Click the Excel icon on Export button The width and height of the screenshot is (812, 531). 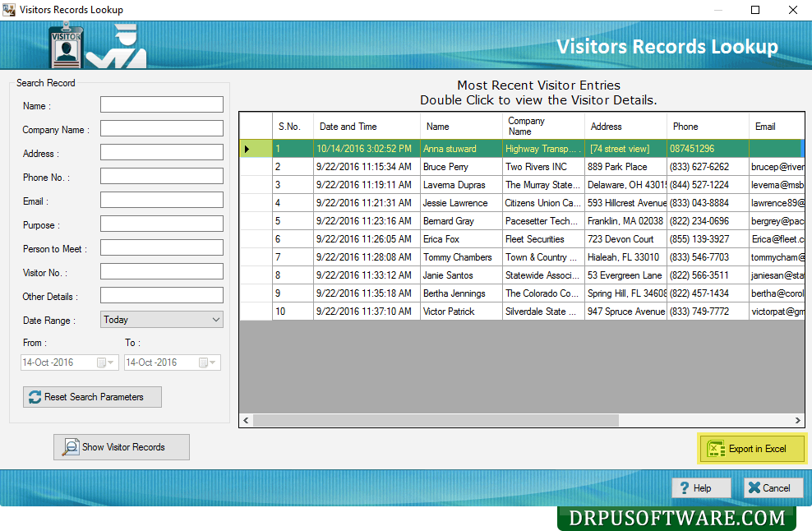tap(715, 449)
